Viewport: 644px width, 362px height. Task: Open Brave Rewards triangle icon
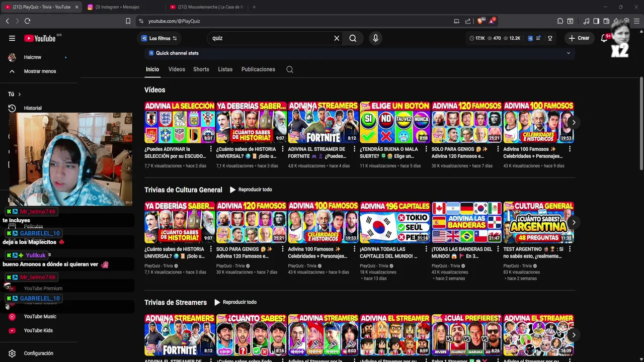pyautogui.click(x=492, y=21)
